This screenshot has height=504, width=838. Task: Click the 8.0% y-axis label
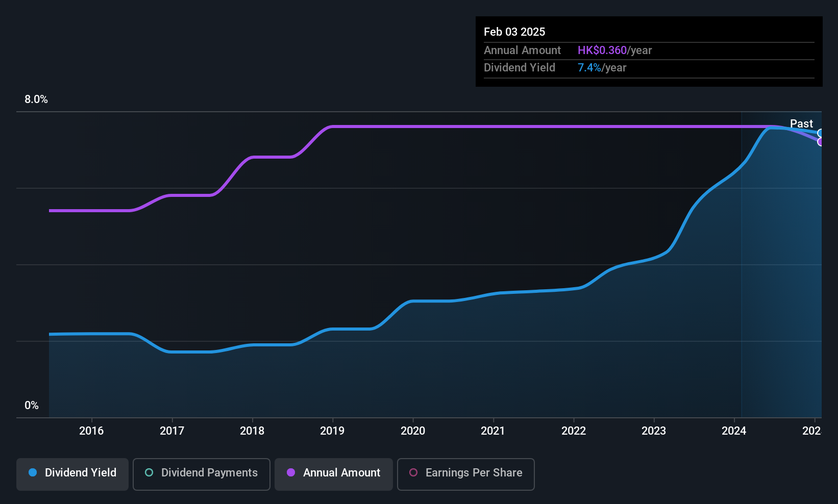click(36, 99)
